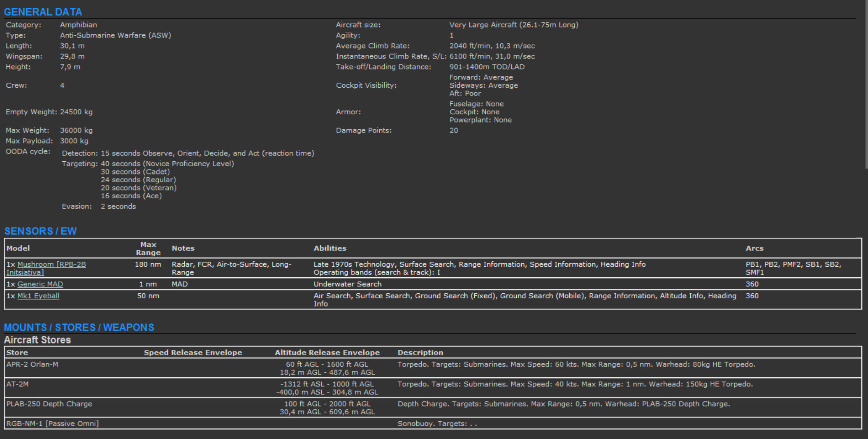
Task: Select the Model column header in sensors table
Action: [x=18, y=248]
